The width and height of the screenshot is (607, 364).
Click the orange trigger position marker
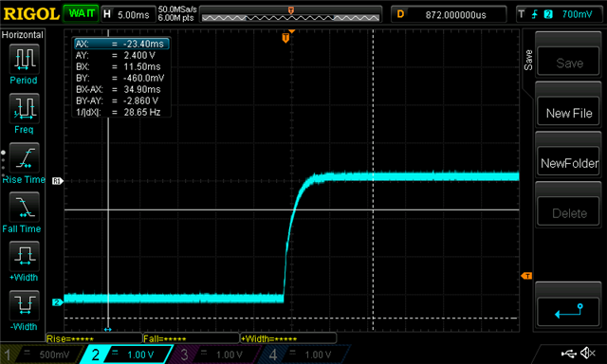[x=285, y=38]
